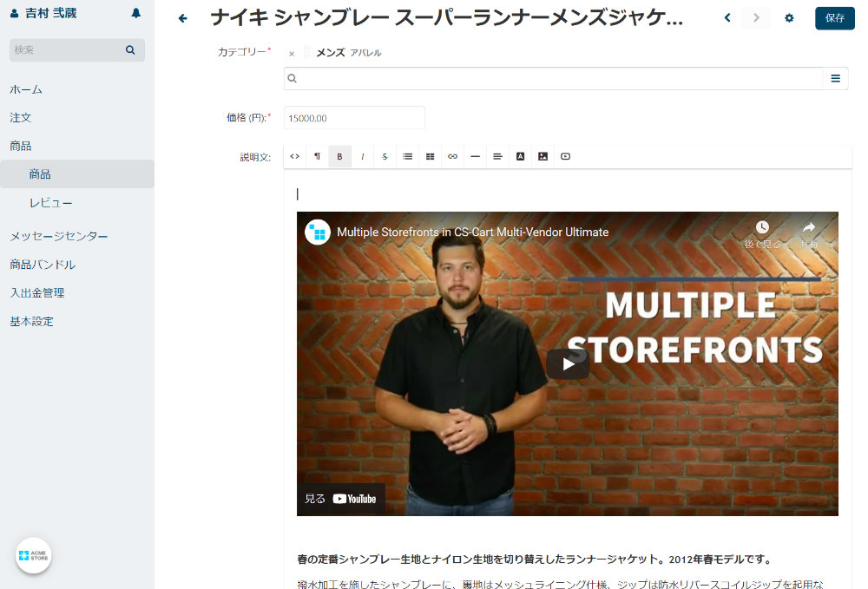Insert a hyperlink in editor

453,156
